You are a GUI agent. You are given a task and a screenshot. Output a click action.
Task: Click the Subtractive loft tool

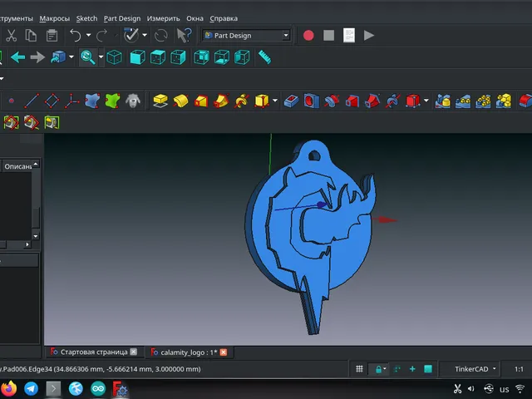352,101
